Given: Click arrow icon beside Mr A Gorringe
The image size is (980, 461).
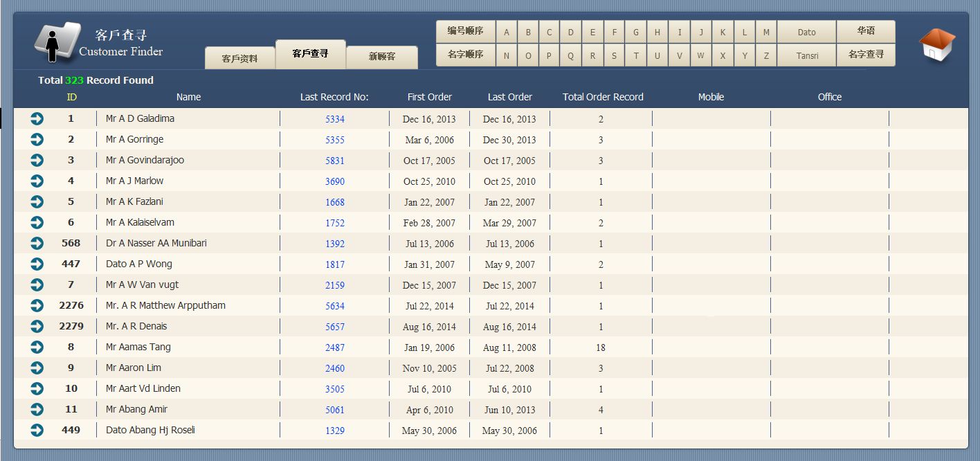Looking at the screenshot, I should (x=37, y=140).
